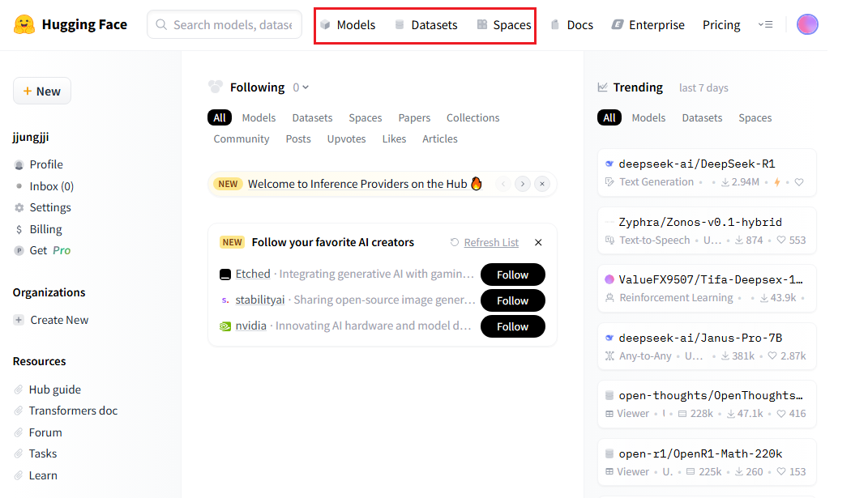Open Datasets in the top navigation
Image resolution: width=868 pixels, height=498 pixels.
pyautogui.click(x=426, y=25)
